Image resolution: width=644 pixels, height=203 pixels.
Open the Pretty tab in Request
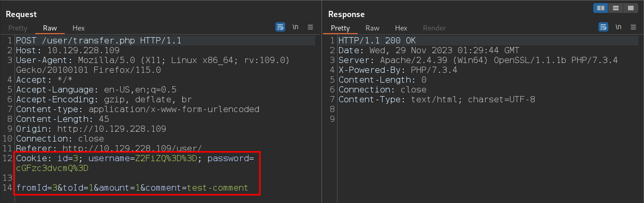coord(18,28)
